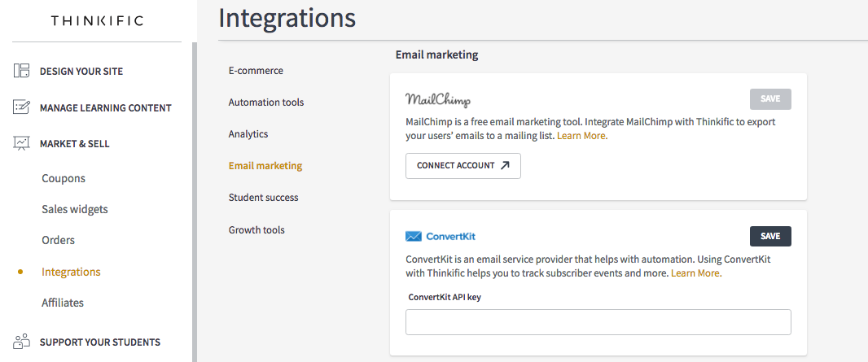The image size is (868, 362).
Task: Go to the Coupons page
Action: pos(64,178)
